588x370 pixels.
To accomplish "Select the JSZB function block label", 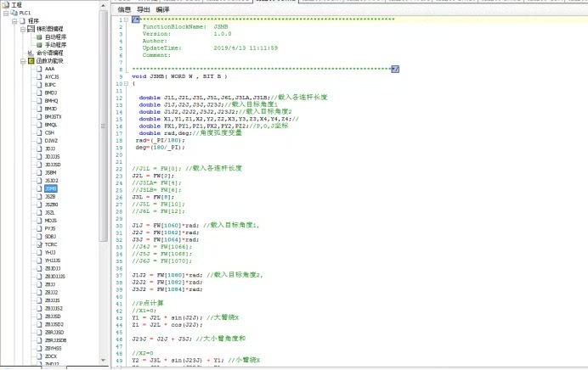I will coord(50,197).
